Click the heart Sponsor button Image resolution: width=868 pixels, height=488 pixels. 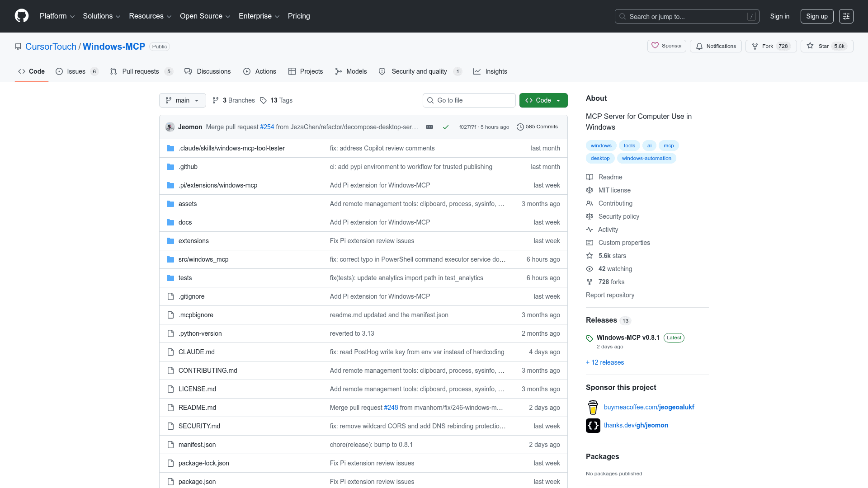click(x=667, y=46)
